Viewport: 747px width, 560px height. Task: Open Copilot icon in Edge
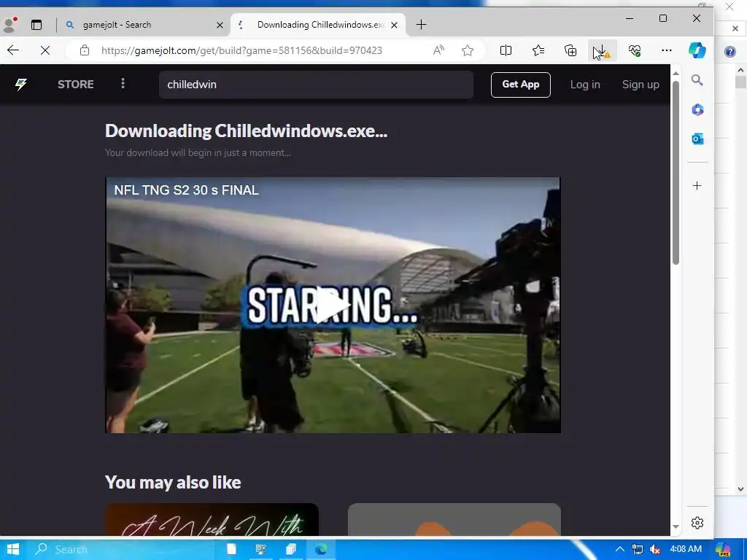697,50
